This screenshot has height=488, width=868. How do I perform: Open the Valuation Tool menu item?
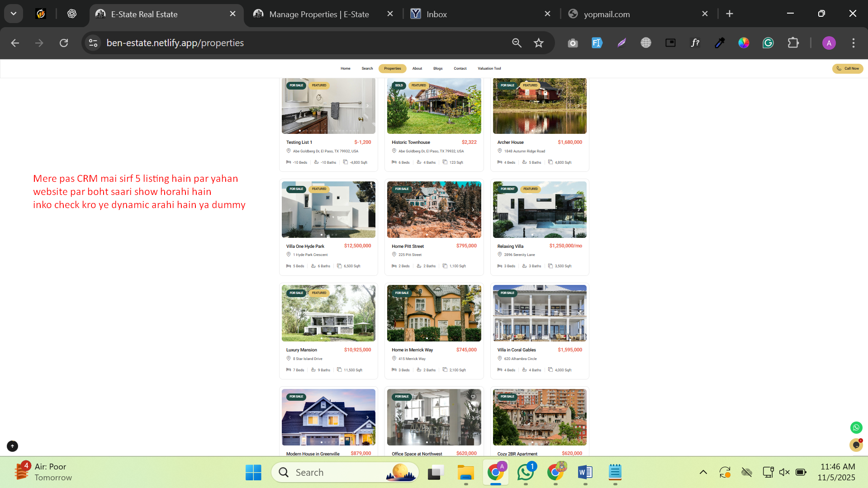pyautogui.click(x=489, y=69)
